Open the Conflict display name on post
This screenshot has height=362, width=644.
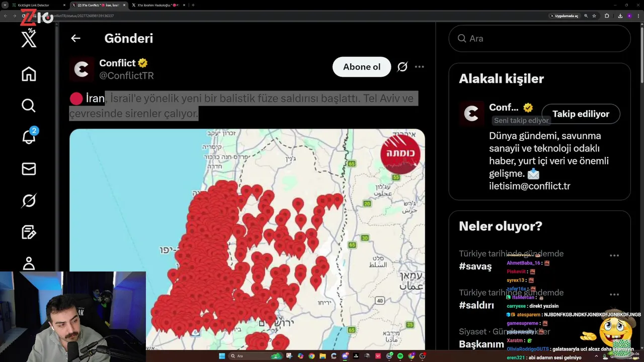(x=117, y=63)
